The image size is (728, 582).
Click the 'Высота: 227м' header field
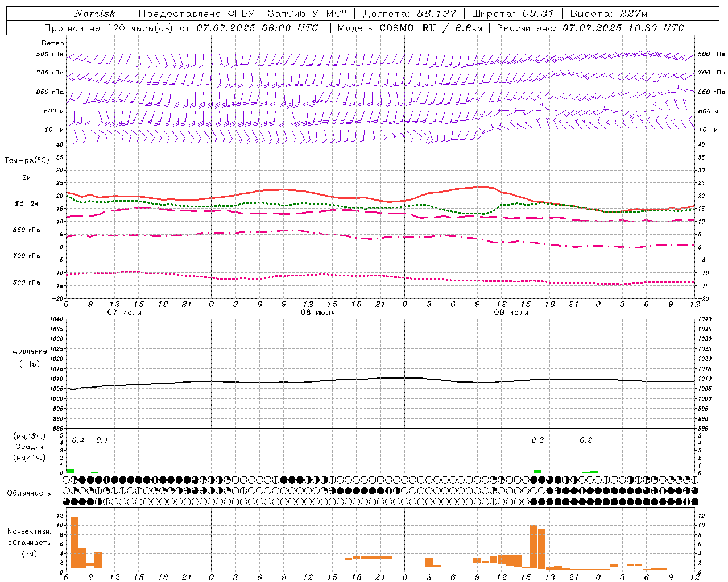609,14
